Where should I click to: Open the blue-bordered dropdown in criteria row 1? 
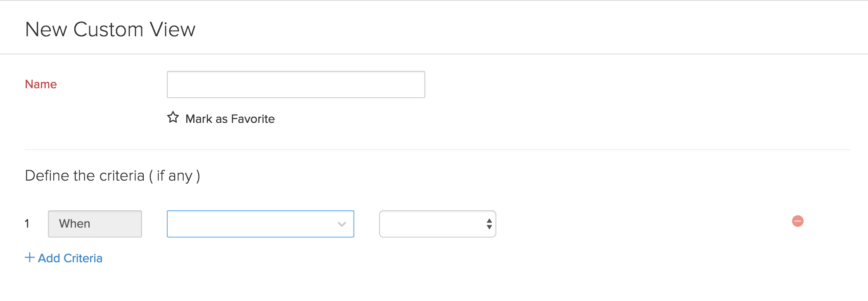pyautogui.click(x=260, y=224)
